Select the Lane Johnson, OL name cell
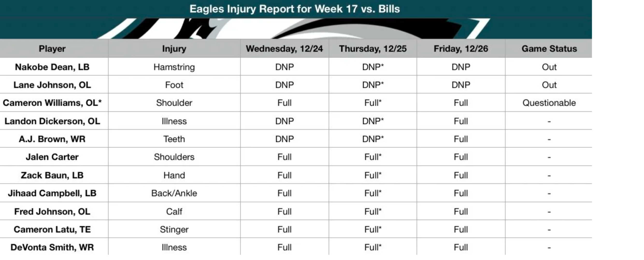 52,85
